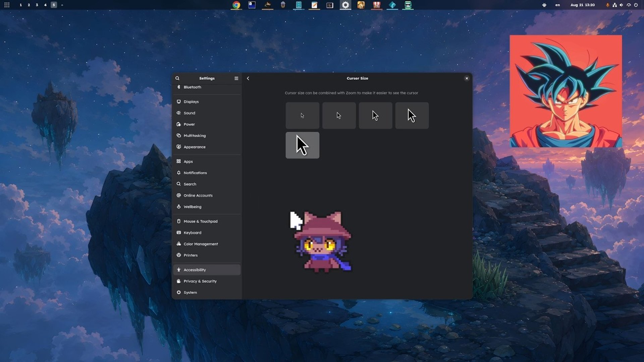Screen dimensions: 644x362
Task: Click the alien-face indicator in top bar
Action: click(544, 5)
